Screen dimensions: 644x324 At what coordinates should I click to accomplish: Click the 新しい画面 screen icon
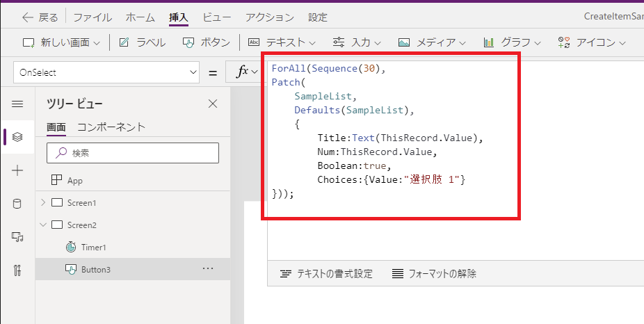(x=29, y=42)
